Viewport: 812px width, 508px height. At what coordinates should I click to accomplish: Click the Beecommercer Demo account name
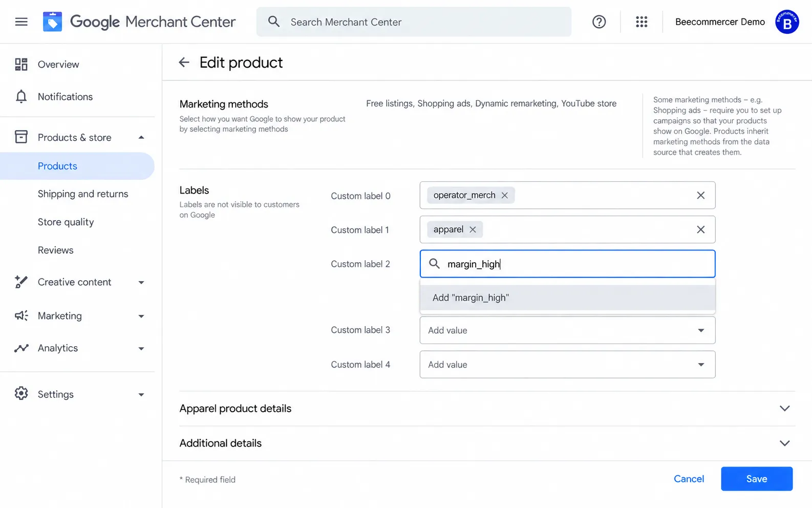point(720,22)
